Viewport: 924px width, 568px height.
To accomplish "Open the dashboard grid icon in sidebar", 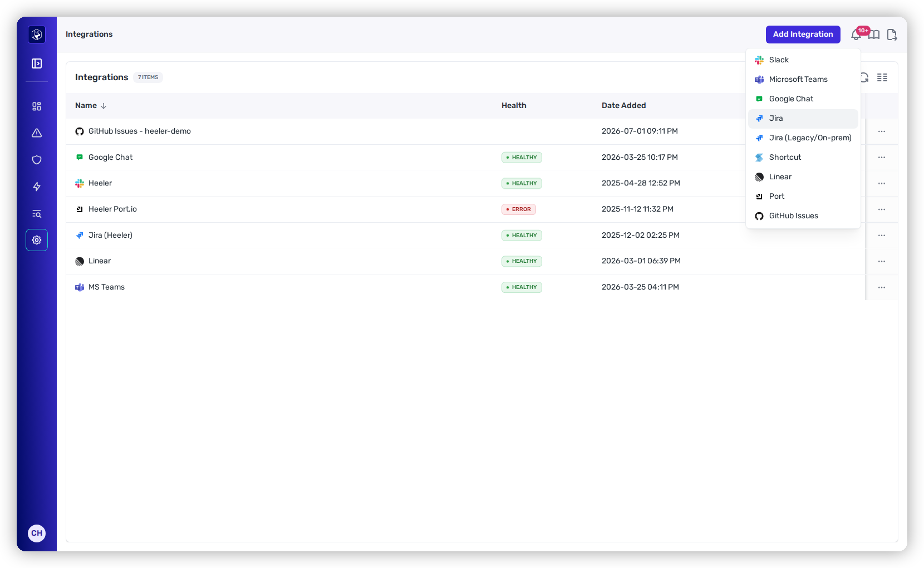I will point(37,106).
